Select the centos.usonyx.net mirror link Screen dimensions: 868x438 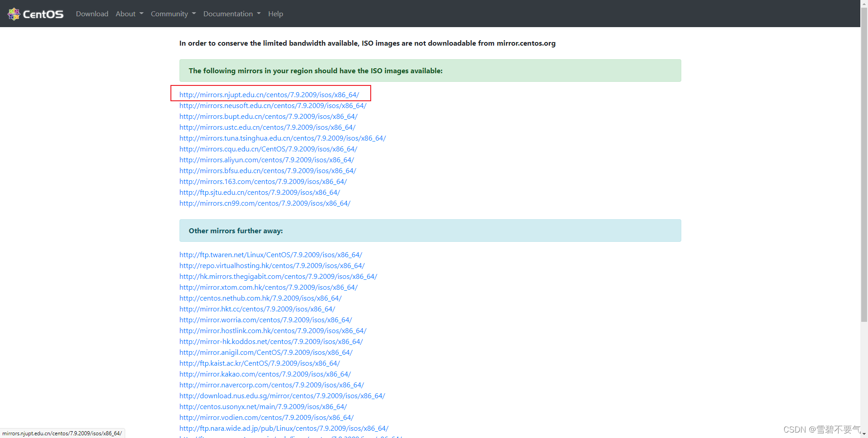click(264, 407)
